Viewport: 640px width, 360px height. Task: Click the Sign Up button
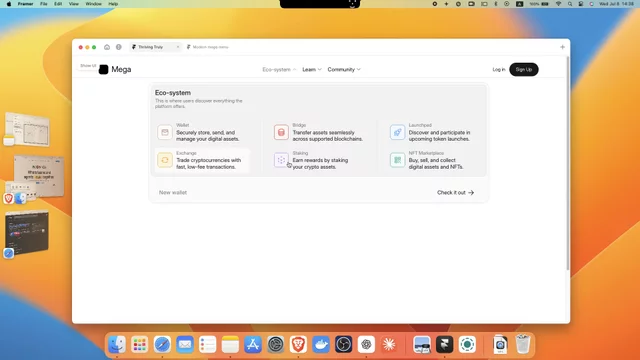click(524, 69)
